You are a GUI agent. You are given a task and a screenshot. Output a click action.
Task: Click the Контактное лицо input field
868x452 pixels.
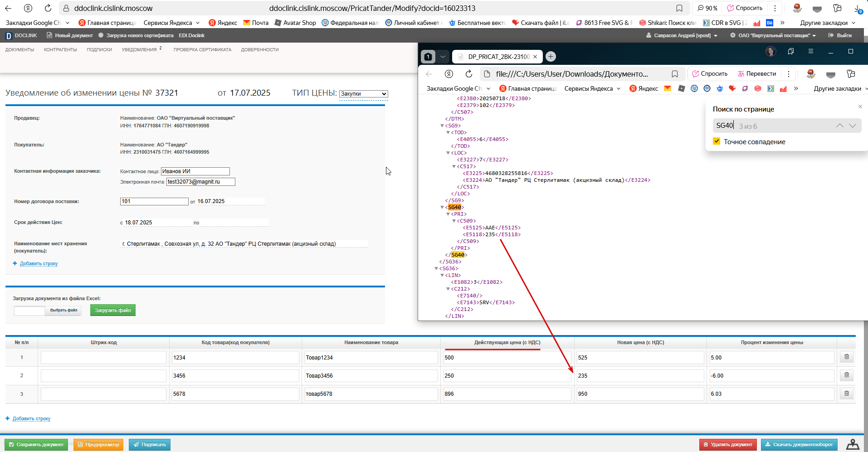point(195,171)
